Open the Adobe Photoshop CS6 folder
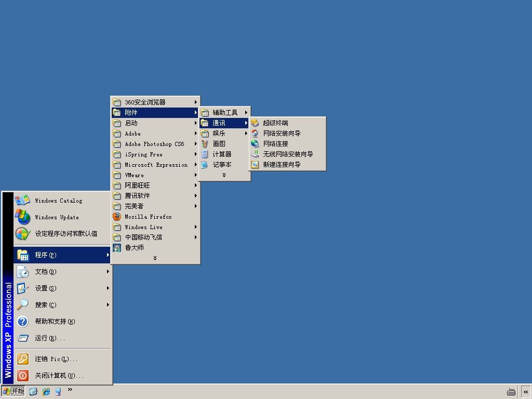 (155, 144)
